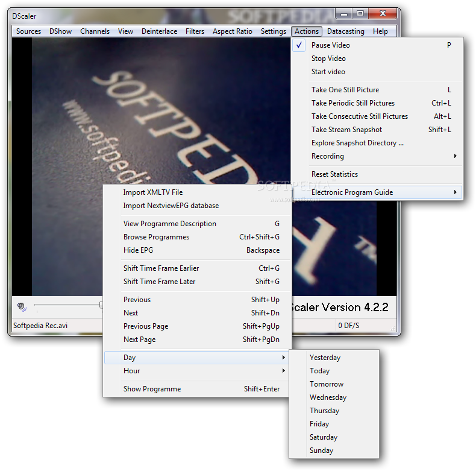Pick Yesterday from Day submenu
This screenshot has width=476, height=471.
coord(334,358)
